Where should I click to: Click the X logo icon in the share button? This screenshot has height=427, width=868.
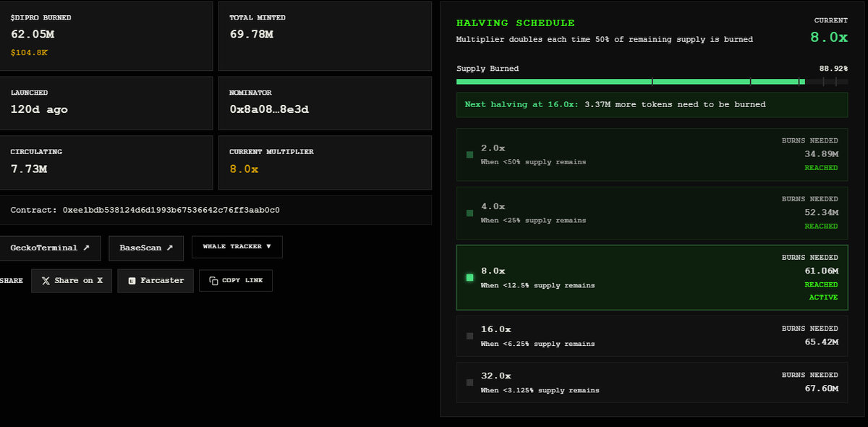(46, 281)
